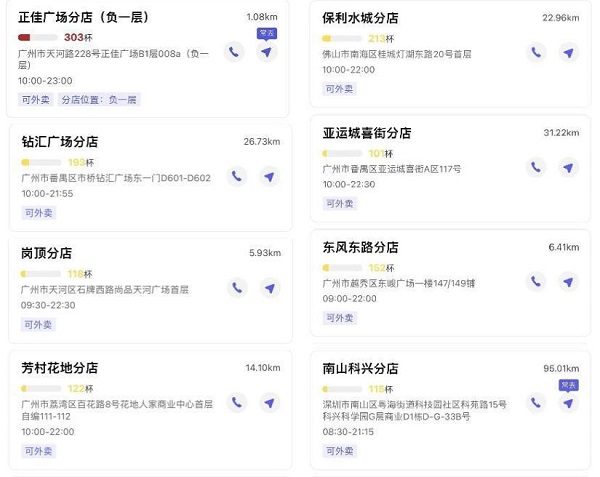The image size is (600, 477).
Task: Open the 芳村花地分店 store card title
Action: point(60,367)
